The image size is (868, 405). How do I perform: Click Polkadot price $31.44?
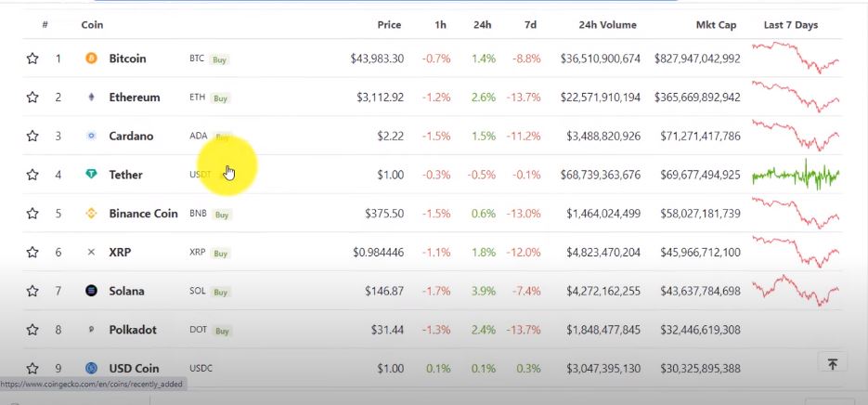(x=387, y=330)
